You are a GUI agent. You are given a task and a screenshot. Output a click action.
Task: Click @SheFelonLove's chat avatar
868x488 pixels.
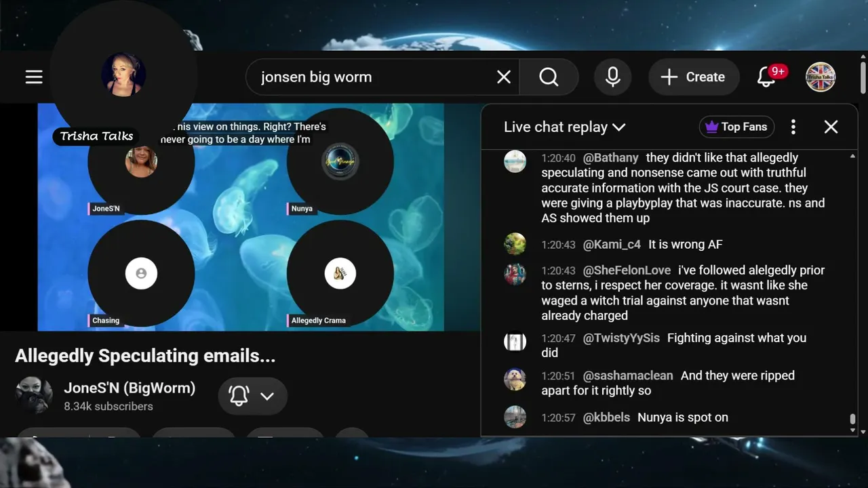515,274
